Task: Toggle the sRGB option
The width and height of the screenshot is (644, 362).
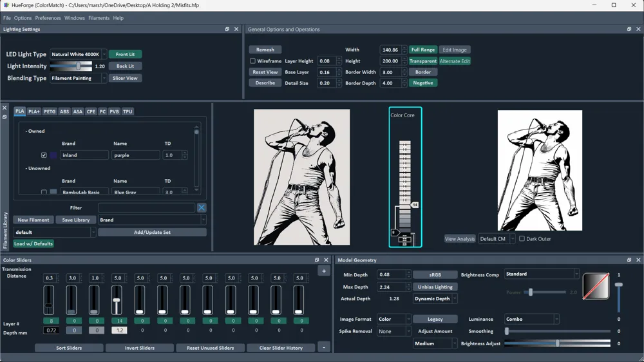Action: 435,275
